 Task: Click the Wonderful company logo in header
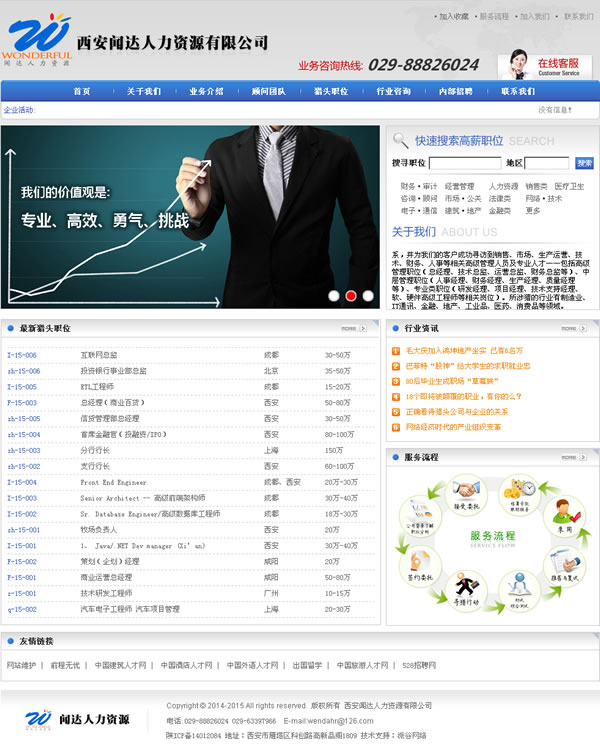(36, 40)
